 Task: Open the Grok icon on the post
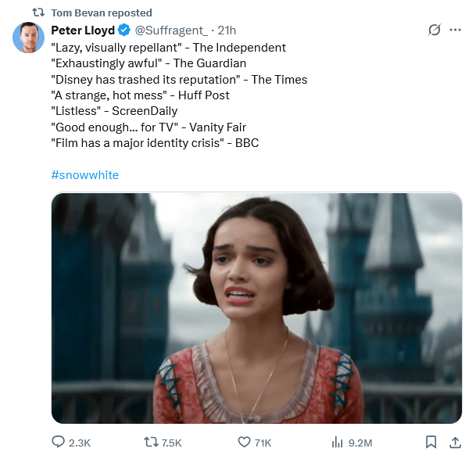pos(435,30)
